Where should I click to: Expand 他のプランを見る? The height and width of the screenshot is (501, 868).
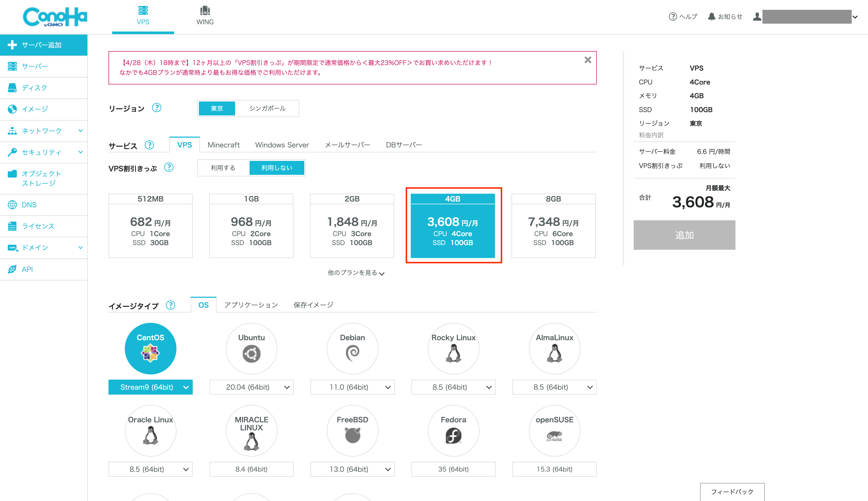pos(356,272)
